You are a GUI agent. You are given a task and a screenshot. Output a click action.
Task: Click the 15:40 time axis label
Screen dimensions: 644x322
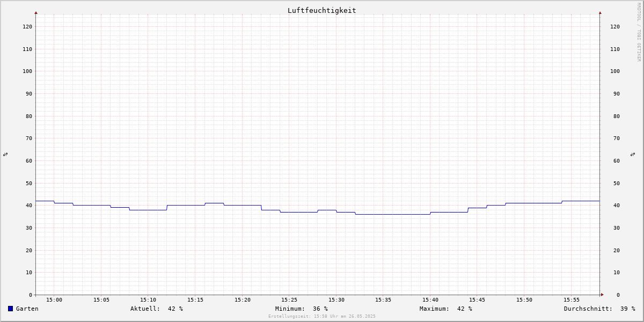click(x=430, y=300)
